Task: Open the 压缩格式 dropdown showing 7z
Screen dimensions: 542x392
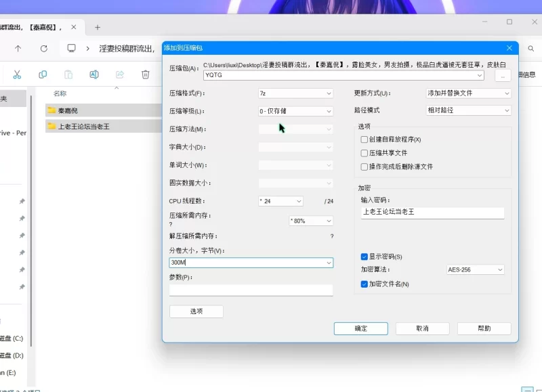Action: click(295, 93)
